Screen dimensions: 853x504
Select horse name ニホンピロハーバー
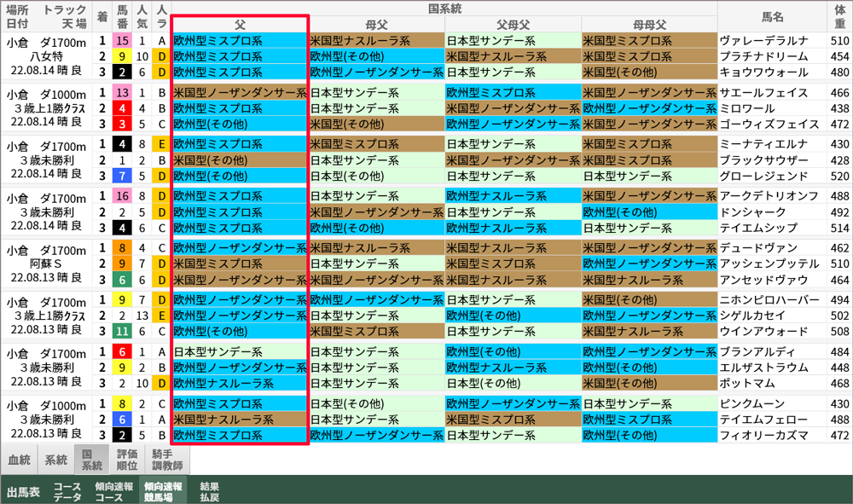tap(769, 300)
